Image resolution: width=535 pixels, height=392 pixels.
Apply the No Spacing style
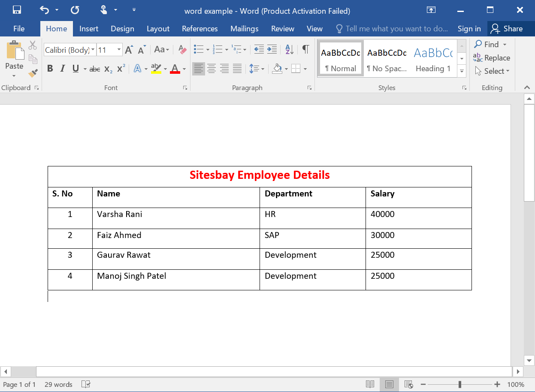pos(387,59)
